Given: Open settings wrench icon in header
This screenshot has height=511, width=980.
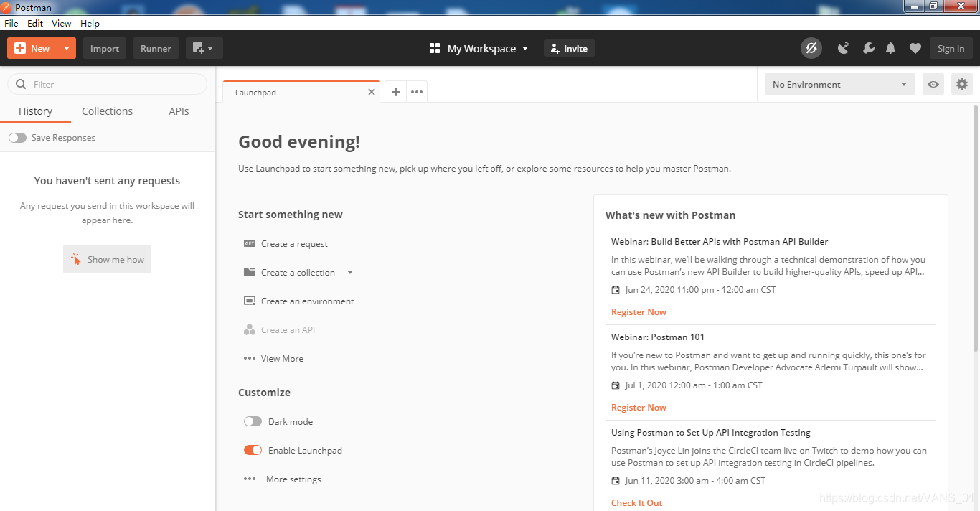Looking at the screenshot, I should (x=868, y=48).
